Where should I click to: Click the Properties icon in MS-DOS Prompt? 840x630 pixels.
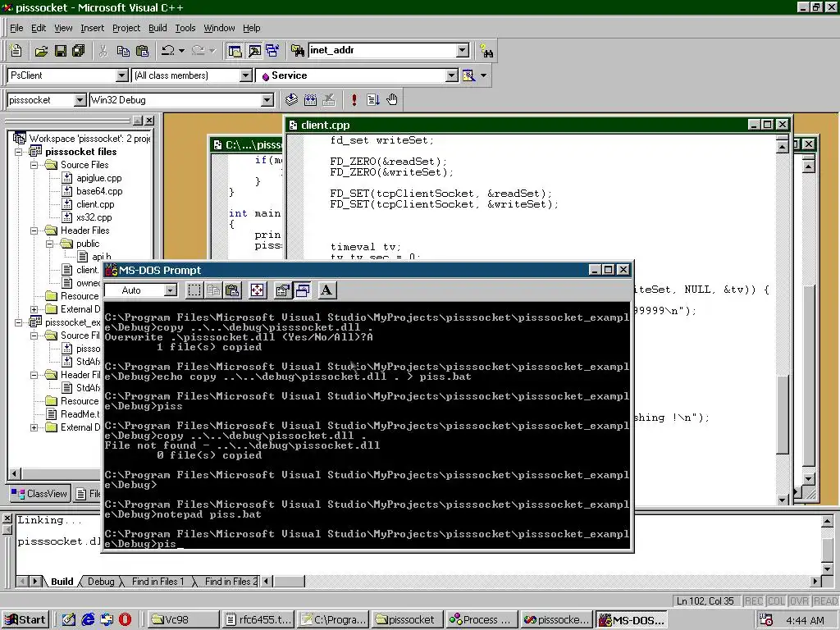pos(282,290)
